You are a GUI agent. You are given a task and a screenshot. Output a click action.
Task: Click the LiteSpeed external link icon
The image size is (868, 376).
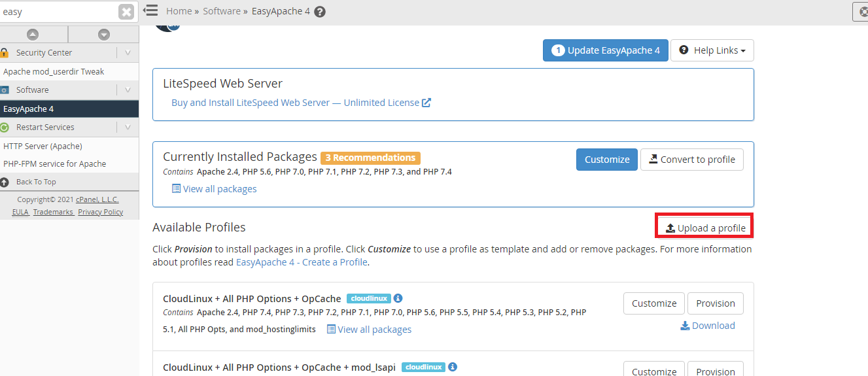426,103
